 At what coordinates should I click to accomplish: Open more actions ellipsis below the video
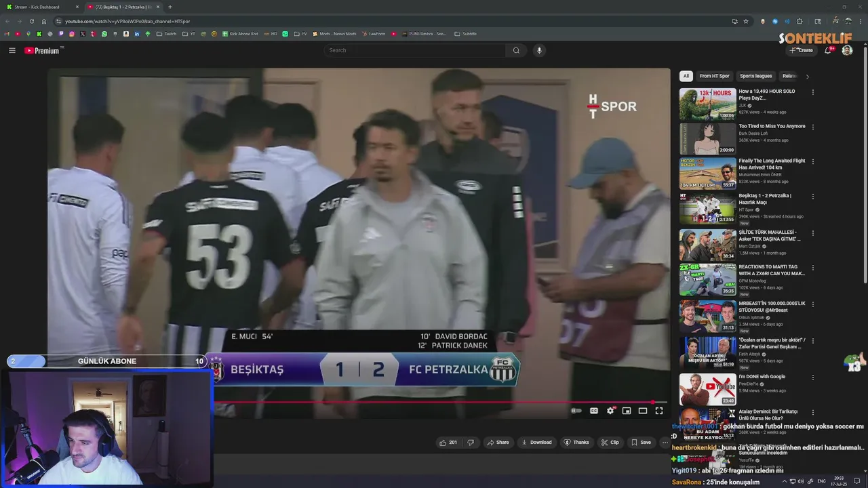pyautogui.click(x=665, y=443)
